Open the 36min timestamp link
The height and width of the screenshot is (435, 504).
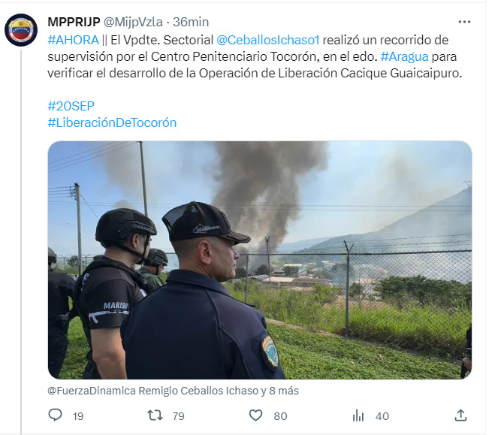click(x=191, y=23)
